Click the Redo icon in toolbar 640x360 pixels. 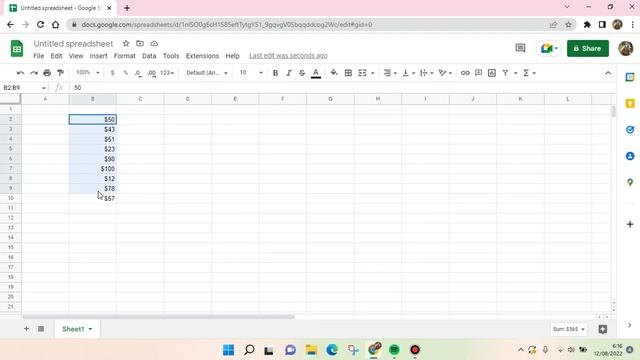[34, 73]
